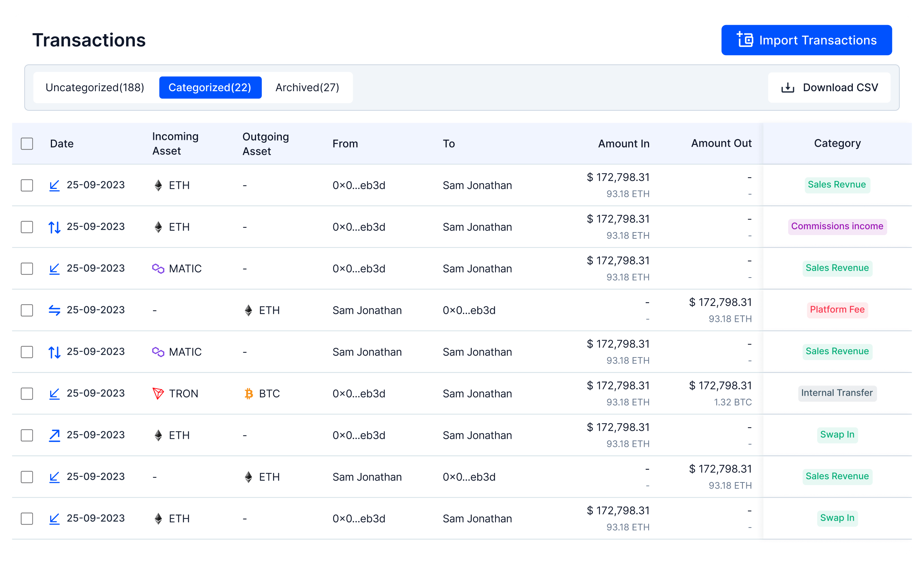Tick the checkbox of the last Swap In row
The height and width of the screenshot is (570, 924).
27,519
